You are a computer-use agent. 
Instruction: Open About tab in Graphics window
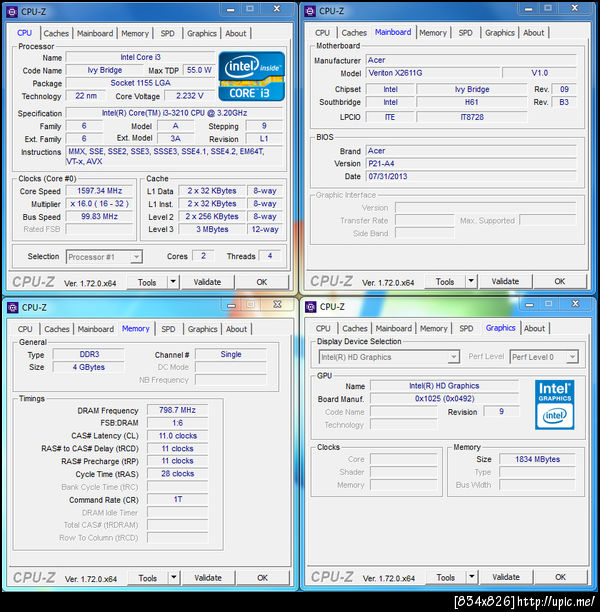pyautogui.click(x=534, y=329)
